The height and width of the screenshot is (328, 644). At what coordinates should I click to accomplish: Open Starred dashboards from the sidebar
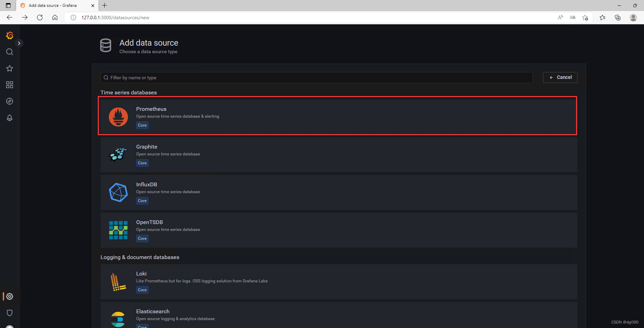(10, 68)
